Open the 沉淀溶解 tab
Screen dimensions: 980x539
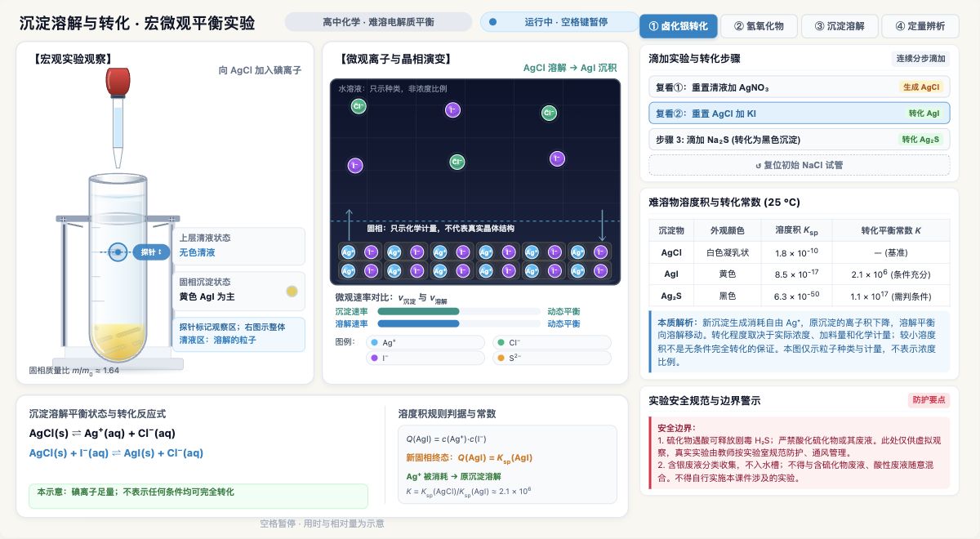pyautogui.click(x=839, y=26)
